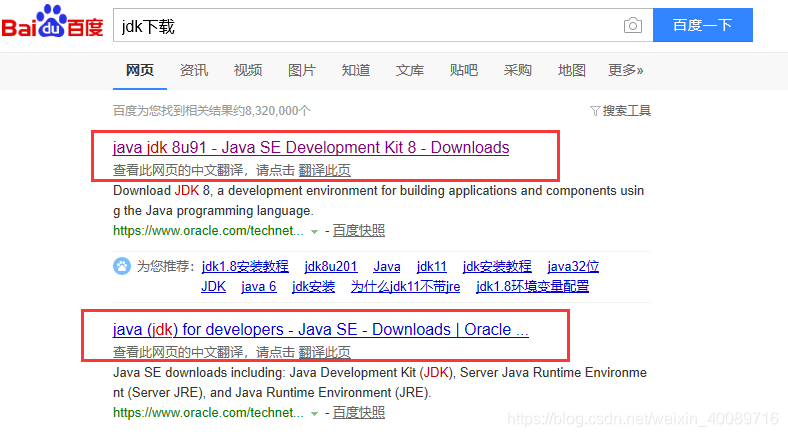Image resolution: width=788 pixels, height=437 pixels.
Task: Expand the arrow after first oracle.com URL
Action: (x=315, y=232)
